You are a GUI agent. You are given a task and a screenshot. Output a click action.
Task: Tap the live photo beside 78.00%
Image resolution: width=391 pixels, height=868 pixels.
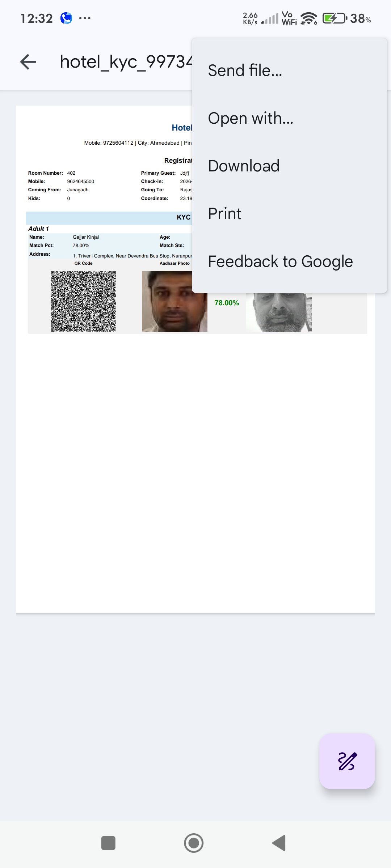[279, 312]
